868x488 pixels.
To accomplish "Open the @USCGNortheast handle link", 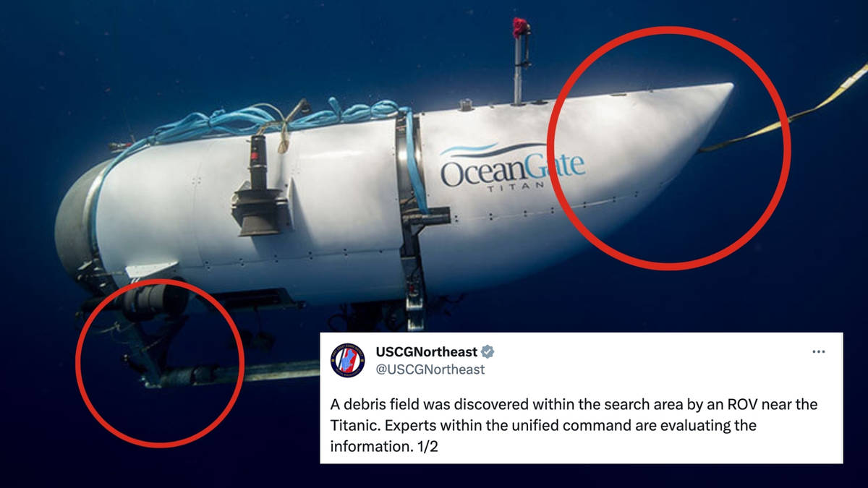I will click(430, 369).
